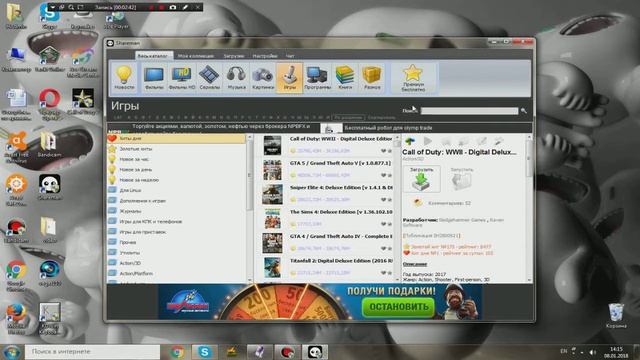This screenshot has height=360, width=640.
Task: Click heart icon on GTA 5 row
Action: 383,175
